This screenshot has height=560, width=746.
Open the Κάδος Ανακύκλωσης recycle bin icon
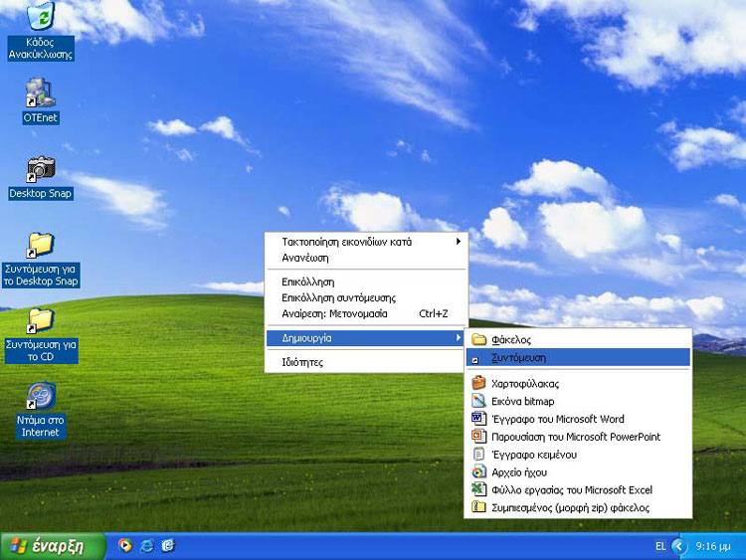coord(42,15)
